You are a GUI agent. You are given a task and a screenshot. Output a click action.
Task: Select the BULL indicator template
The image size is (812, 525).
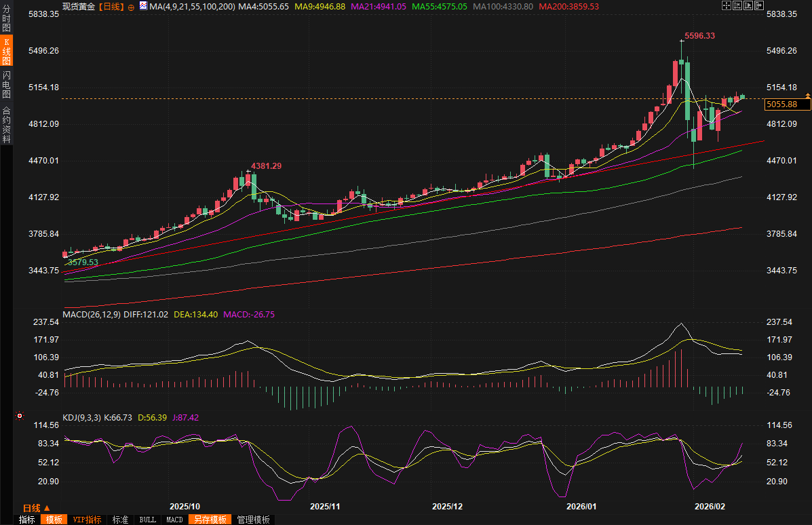pyautogui.click(x=147, y=520)
